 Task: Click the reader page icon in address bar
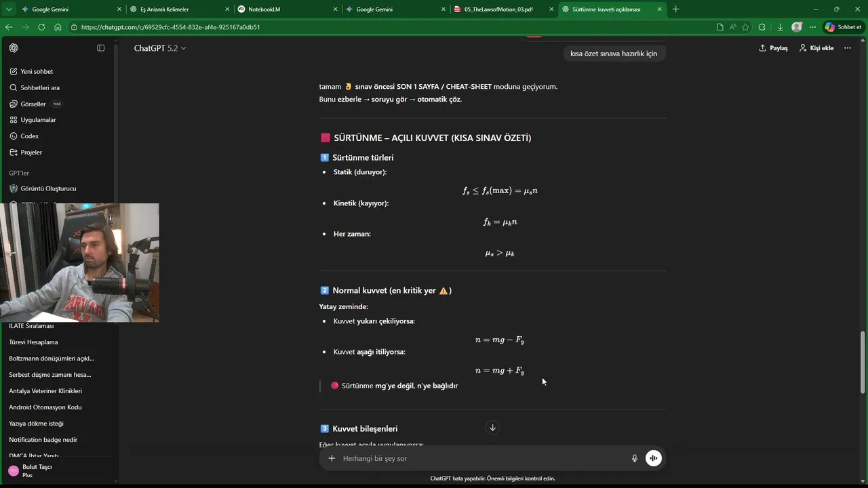(x=720, y=27)
